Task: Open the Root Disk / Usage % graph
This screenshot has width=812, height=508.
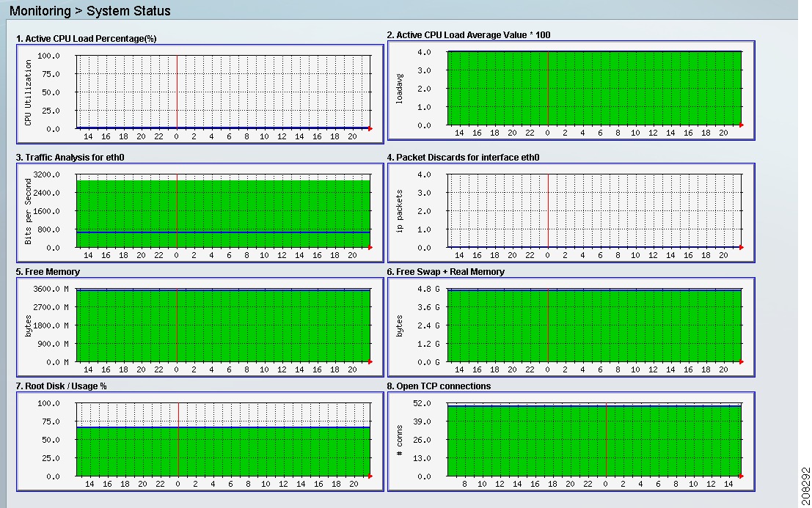Action: click(x=200, y=441)
